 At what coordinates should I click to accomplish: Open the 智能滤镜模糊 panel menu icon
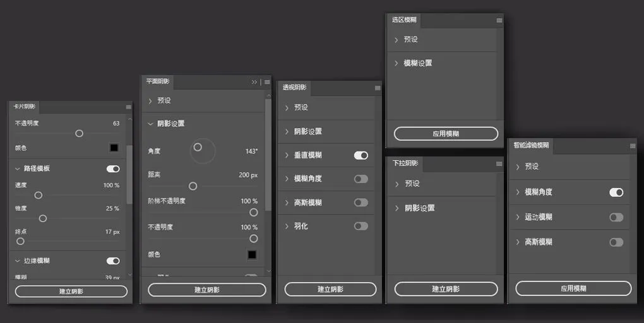[x=632, y=146]
